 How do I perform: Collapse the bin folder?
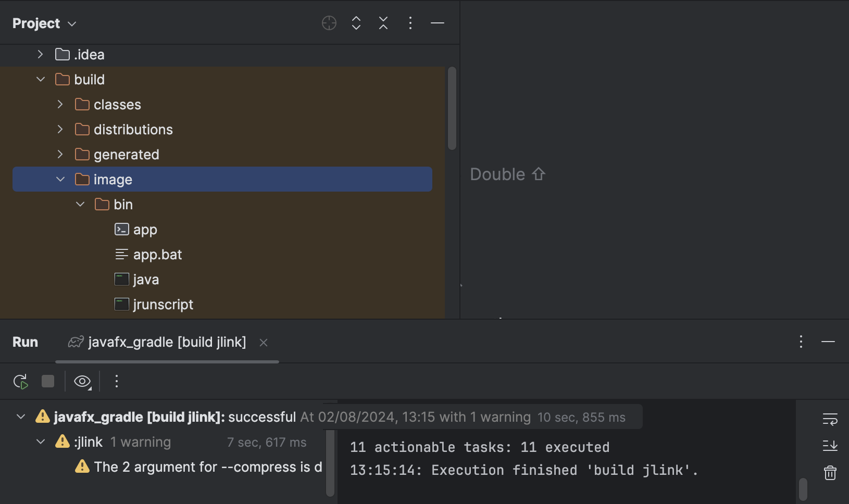[80, 204]
